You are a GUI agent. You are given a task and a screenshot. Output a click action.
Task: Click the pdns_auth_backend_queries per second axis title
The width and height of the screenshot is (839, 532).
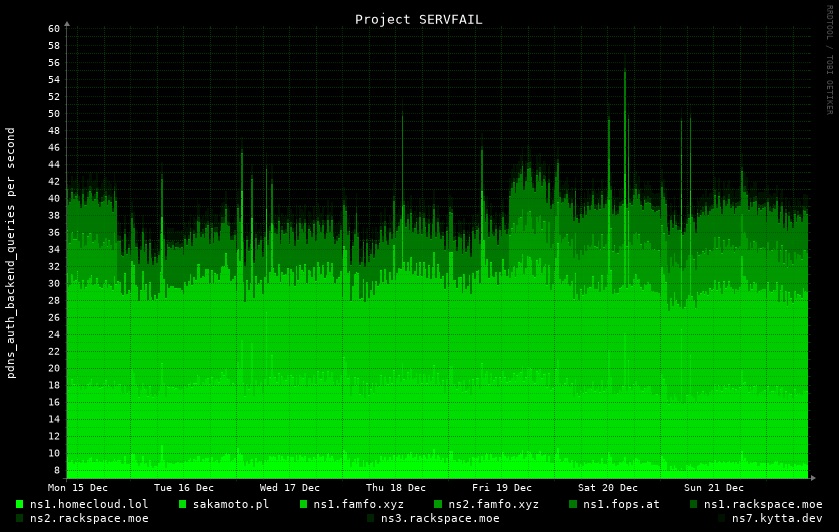(11, 252)
